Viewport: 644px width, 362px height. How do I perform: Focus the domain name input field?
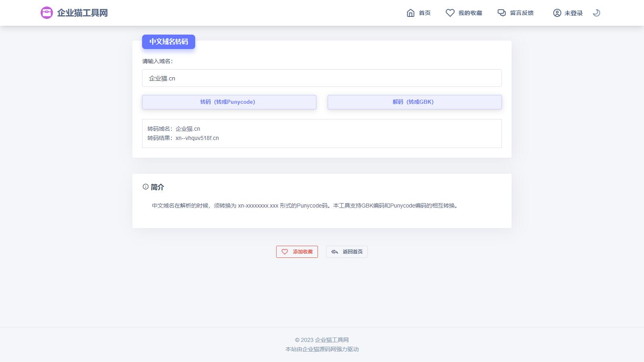point(322,78)
